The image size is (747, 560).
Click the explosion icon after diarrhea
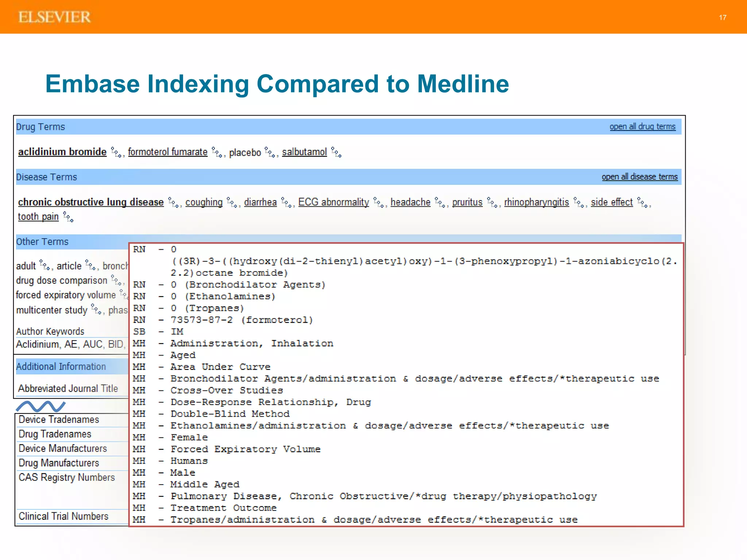click(286, 203)
